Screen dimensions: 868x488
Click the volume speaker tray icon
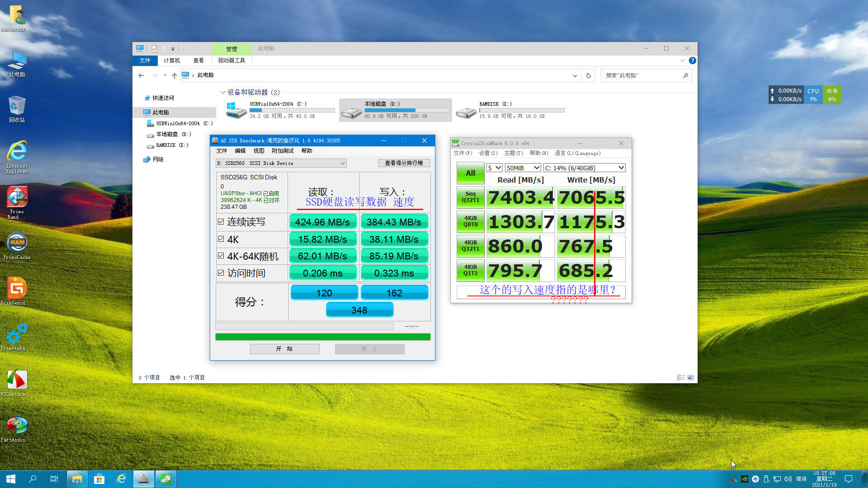[x=788, y=479]
